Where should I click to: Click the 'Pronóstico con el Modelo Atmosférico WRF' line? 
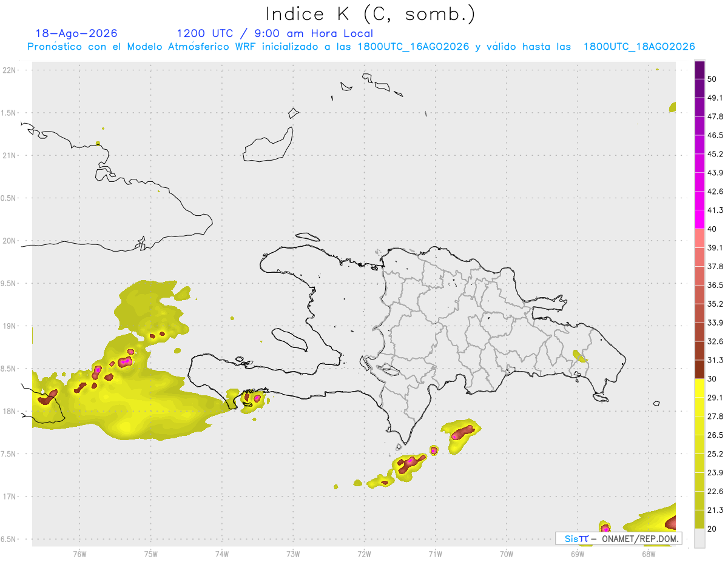click(360, 47)
